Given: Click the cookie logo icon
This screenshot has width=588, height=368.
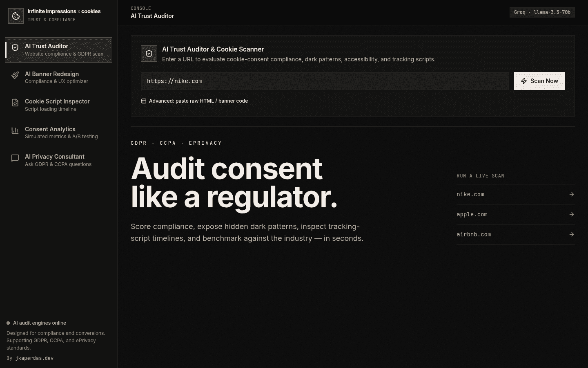Looking at the screenshot, I should coord(16,16).
